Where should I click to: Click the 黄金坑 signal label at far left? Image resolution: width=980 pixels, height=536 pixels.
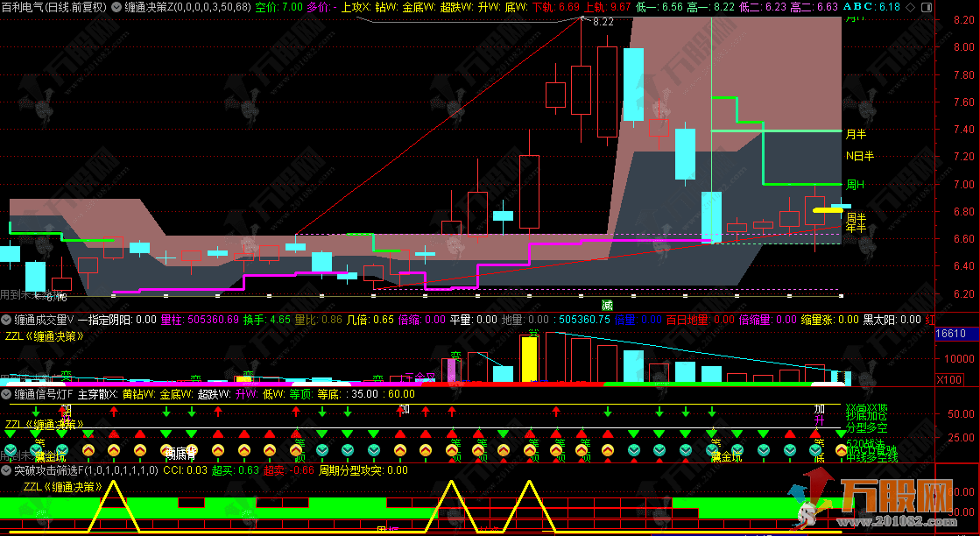pyautogui.click(x=50, y=456)
